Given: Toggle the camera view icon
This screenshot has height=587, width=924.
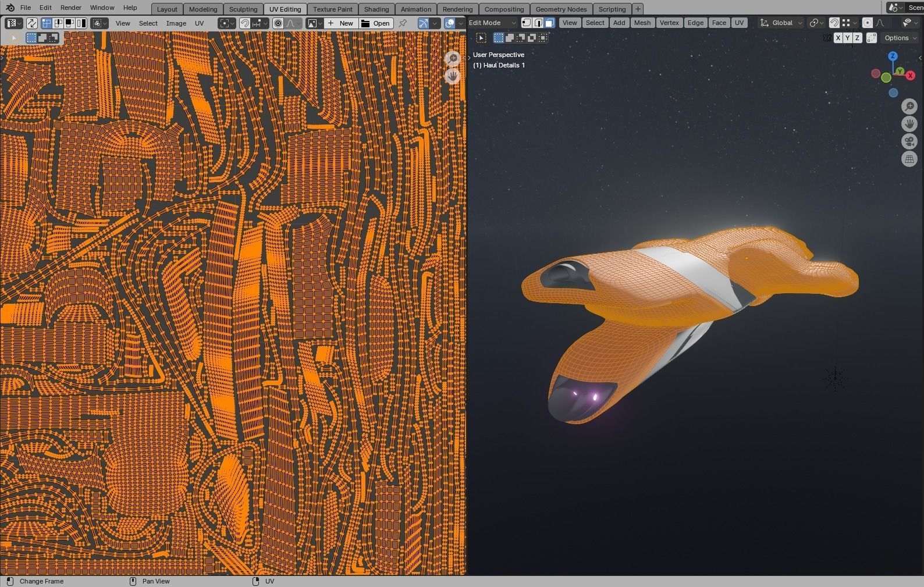Looking at the screenshot, I should (x=909, y=141).
